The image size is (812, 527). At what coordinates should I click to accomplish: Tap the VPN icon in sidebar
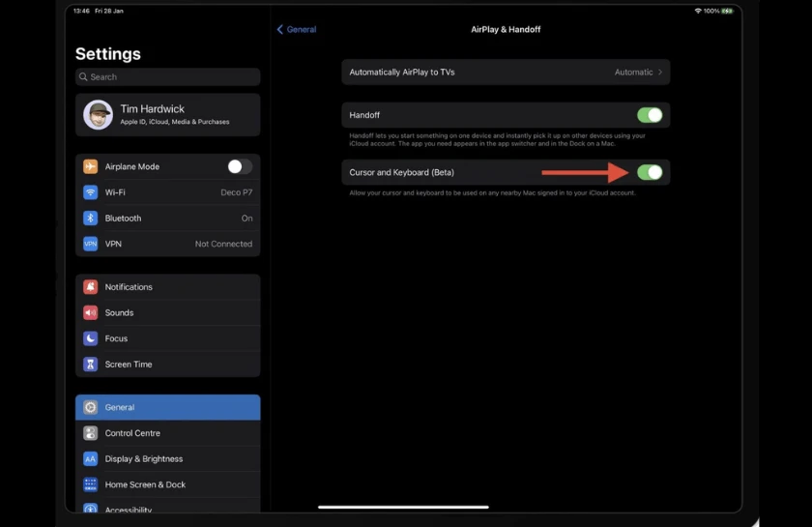pos(90,244)
